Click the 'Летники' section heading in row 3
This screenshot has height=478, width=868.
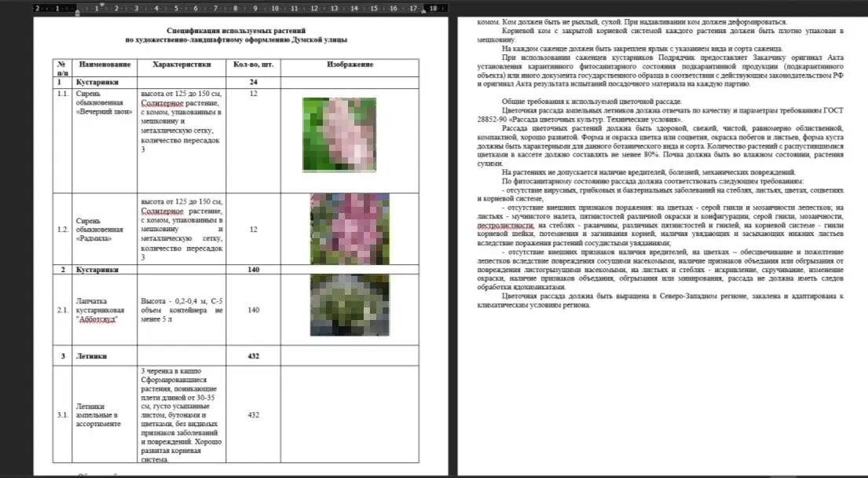click(91, 356)
